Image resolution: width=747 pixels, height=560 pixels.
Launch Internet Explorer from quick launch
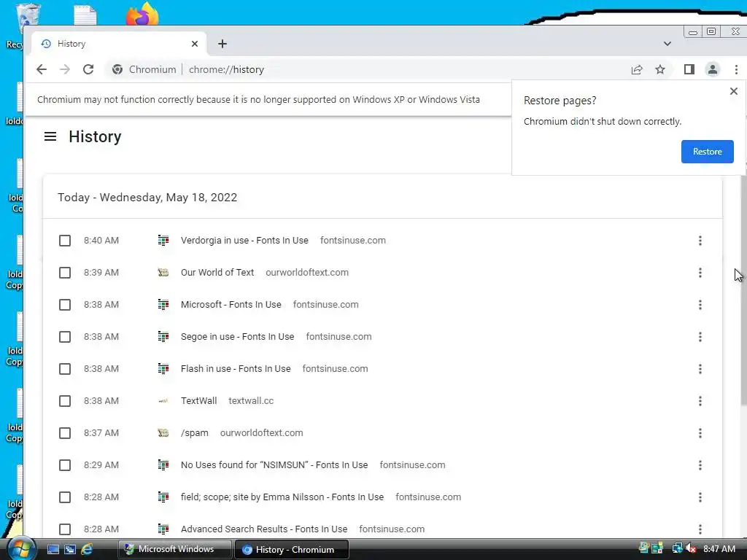(87, 549)
